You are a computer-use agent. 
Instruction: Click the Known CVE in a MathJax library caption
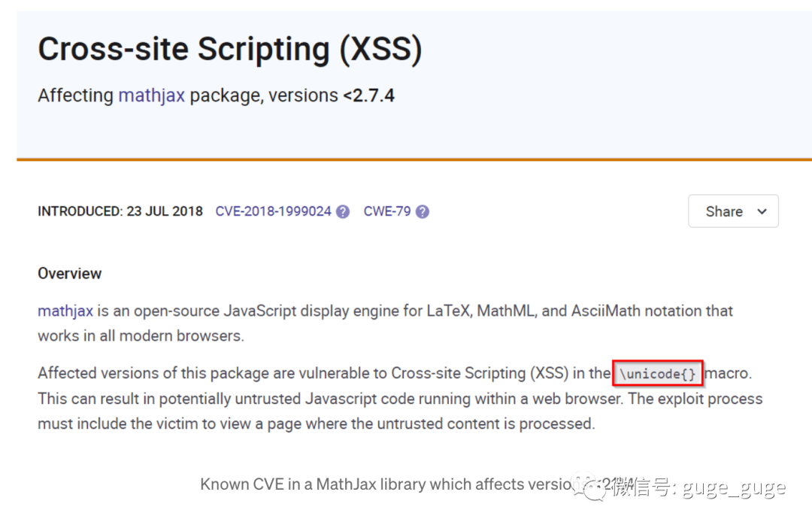(417, 484)
